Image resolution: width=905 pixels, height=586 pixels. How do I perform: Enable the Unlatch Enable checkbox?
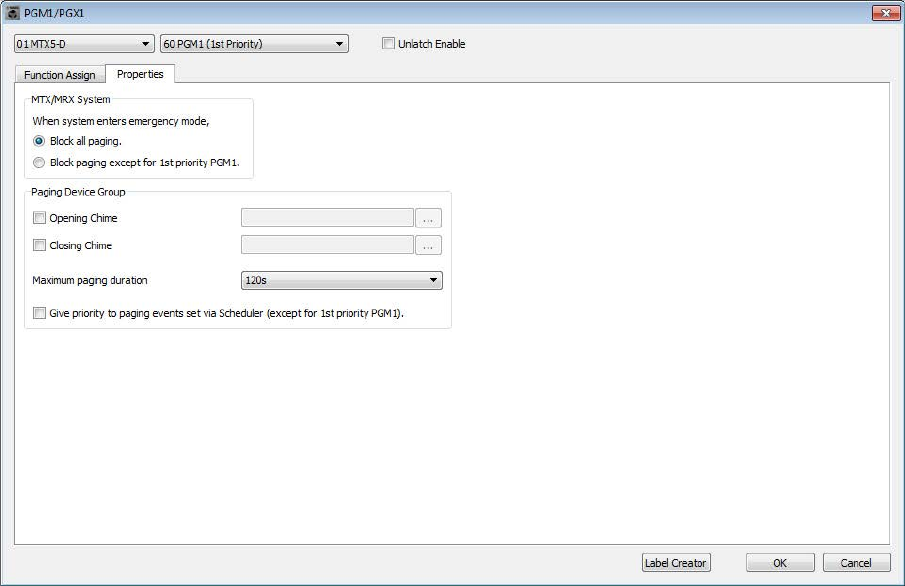tap(388, 43)
